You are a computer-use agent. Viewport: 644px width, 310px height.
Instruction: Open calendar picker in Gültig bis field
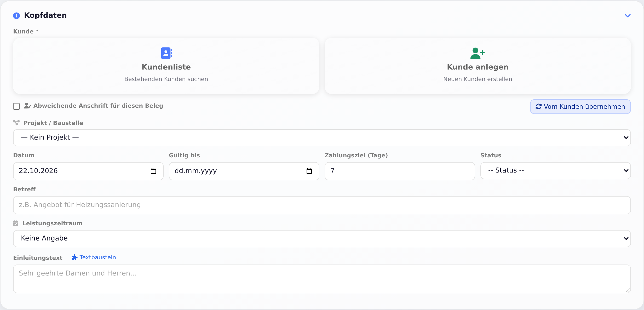(x=309, y=171)
